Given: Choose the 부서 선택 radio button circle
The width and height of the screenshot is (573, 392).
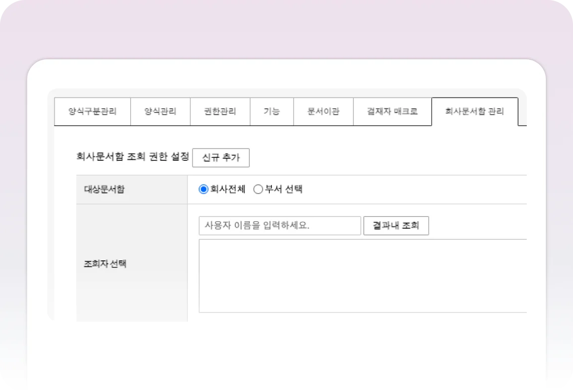Looking at the screenshot, I should (x=258, y=189).
